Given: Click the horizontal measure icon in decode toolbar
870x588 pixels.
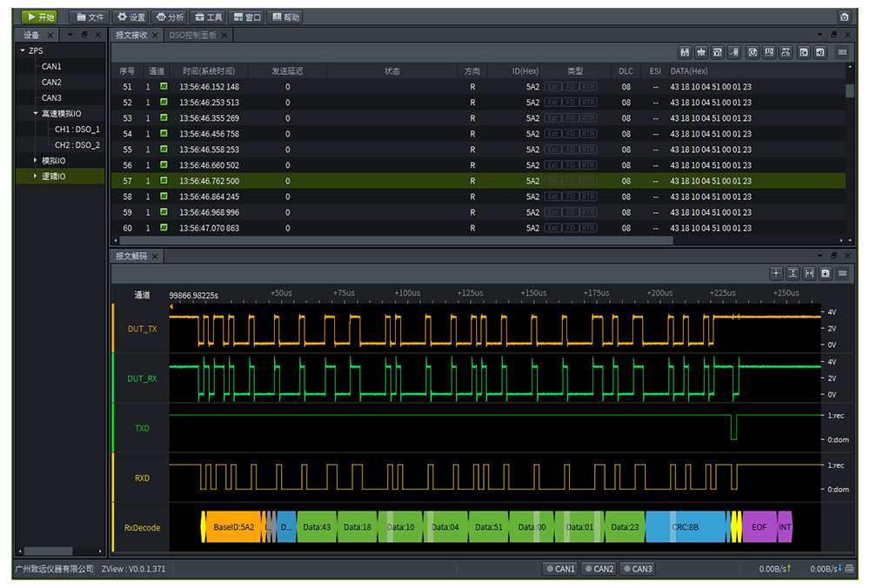Looking at the screenshot, I should tap(809, 273).
